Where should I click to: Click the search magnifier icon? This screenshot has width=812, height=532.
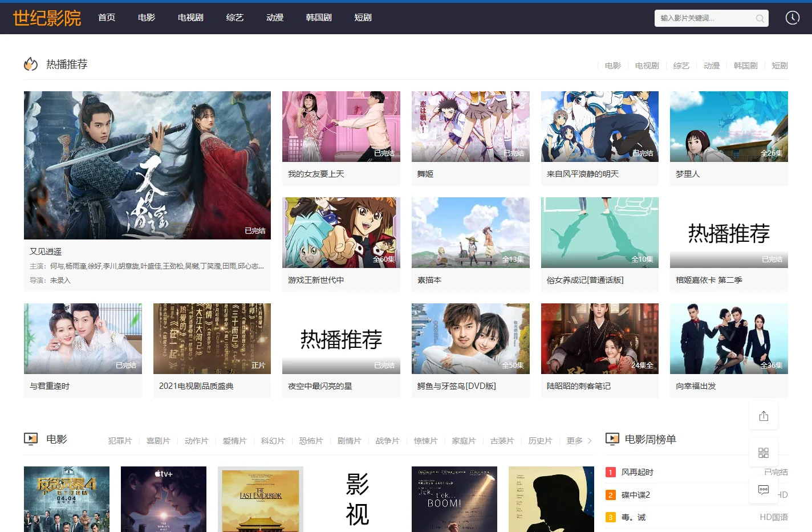[x=760, y=18]
